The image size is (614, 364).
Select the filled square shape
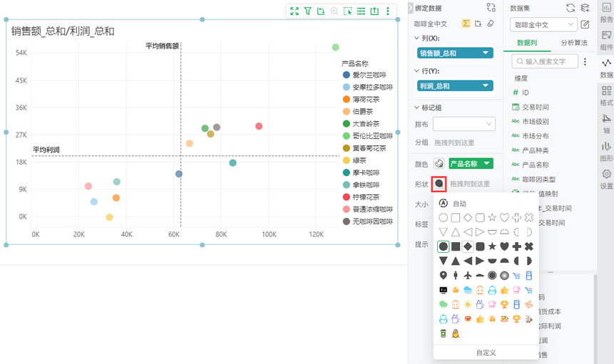coord(456,246)
